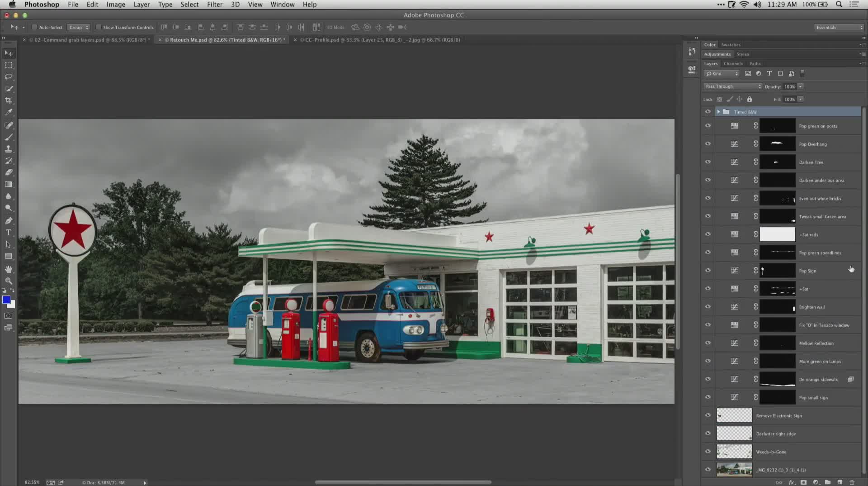868x486 pixels.
Task: Open the Fill slider dropdown
Action: click(800, 99)
